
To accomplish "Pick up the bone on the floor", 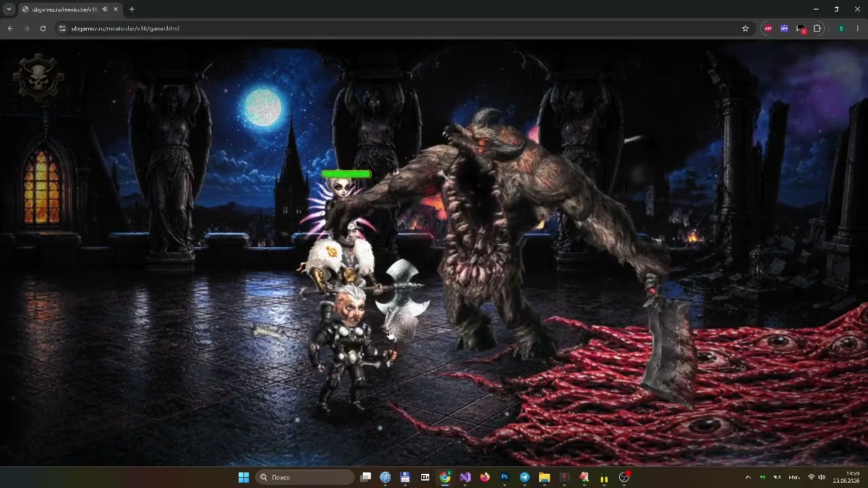I will pyautogui.click(x=270, y=331).
